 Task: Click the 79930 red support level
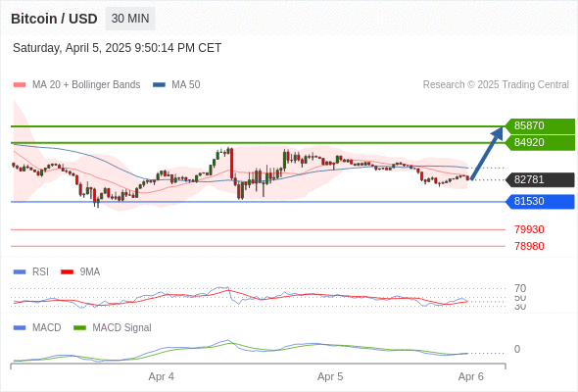[529, 229]
